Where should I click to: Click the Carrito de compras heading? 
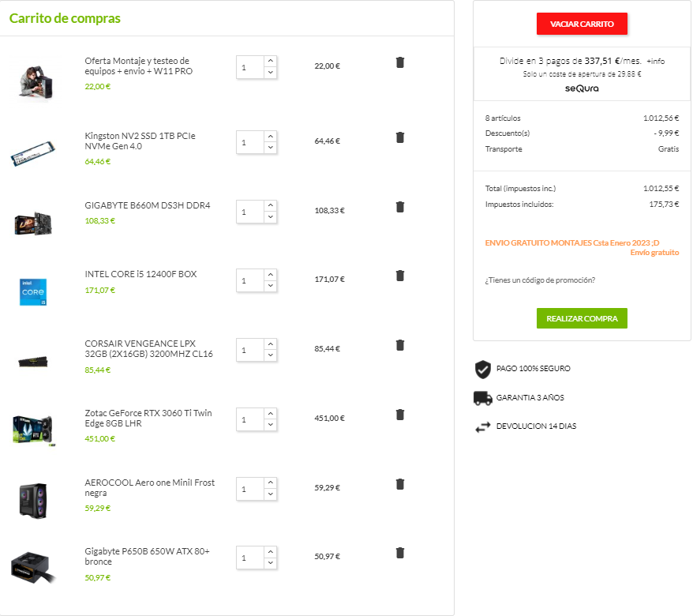pos(65,18)
